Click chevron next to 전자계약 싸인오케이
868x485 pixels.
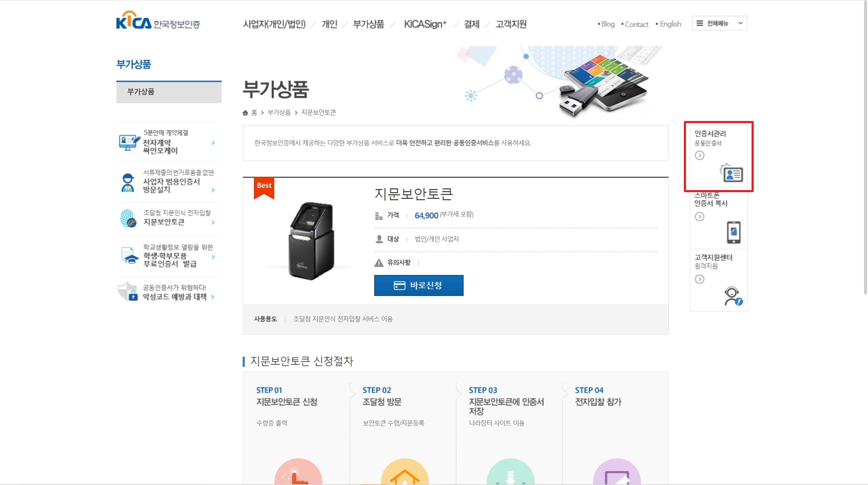[x=213, y=143]
